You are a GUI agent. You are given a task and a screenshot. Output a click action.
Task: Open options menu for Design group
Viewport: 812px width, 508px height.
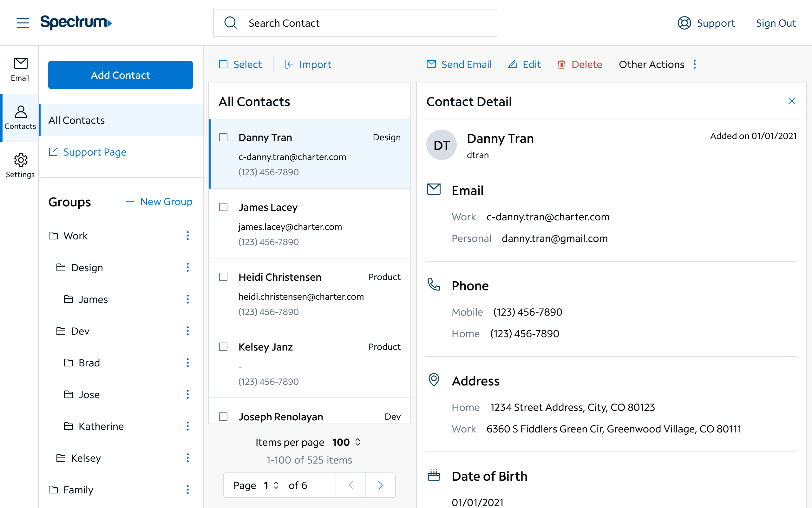pyautogui.click(x=187, y=267)
